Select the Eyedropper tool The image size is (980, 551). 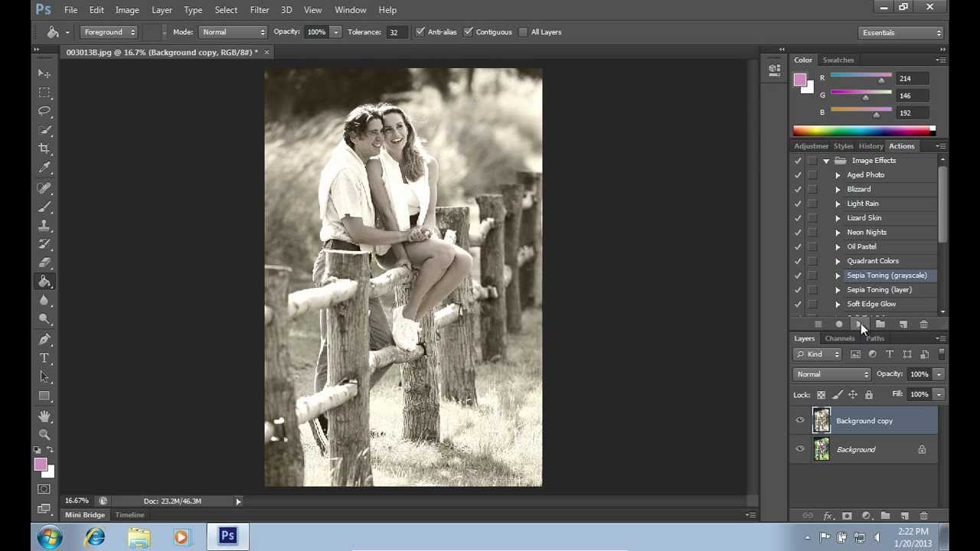(44, 168)
